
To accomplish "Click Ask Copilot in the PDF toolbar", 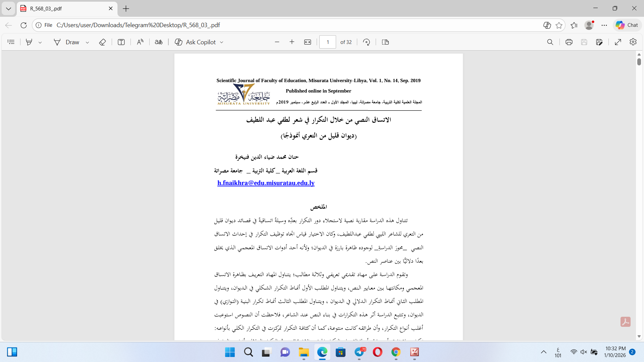I will (195, 42).
